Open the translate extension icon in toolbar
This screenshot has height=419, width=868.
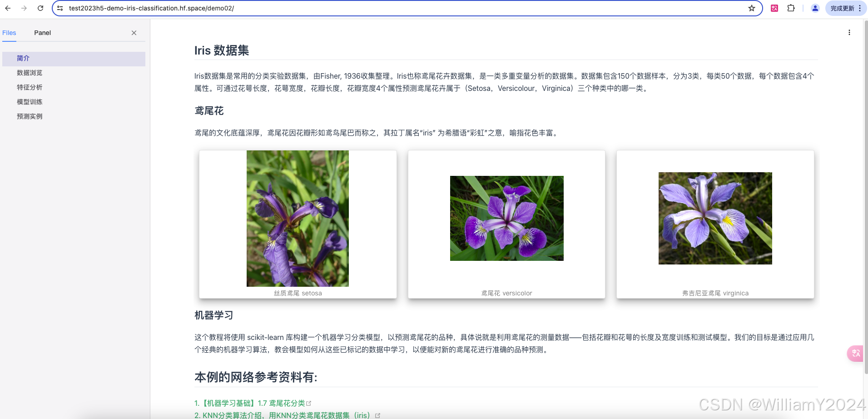point(774,8)
